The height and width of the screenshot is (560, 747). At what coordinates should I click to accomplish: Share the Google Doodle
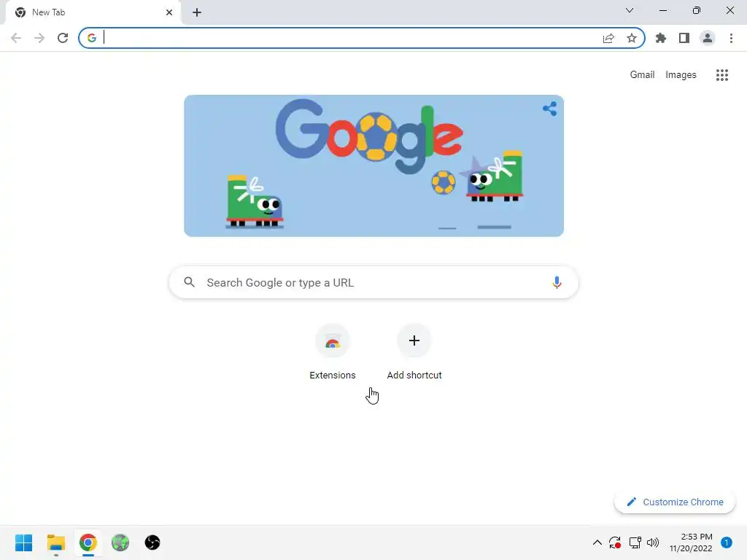pyautogui.click(x=550, y=109)
